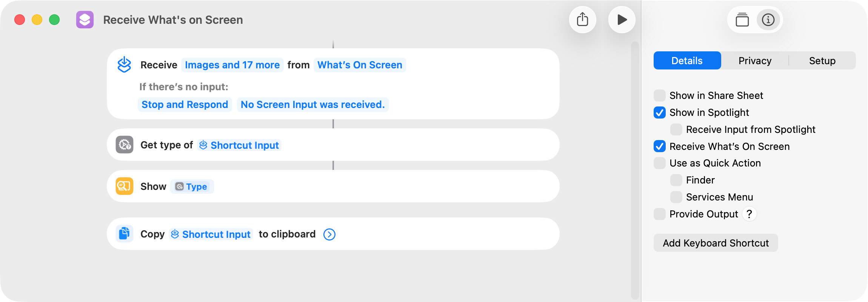Expand the Copy to clipboard options chevron
868x302 pixels.
click(x=329, y=234)
